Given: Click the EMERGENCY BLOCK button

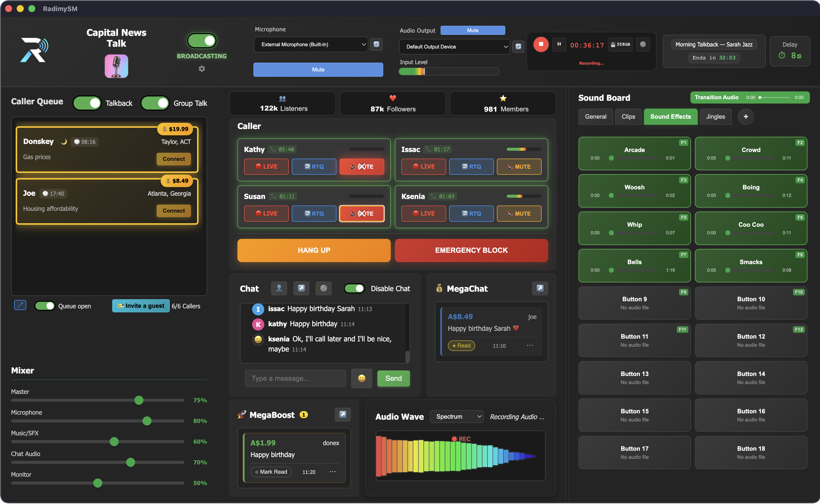Looking at the screenshot, I should click(x=471, y=250).
